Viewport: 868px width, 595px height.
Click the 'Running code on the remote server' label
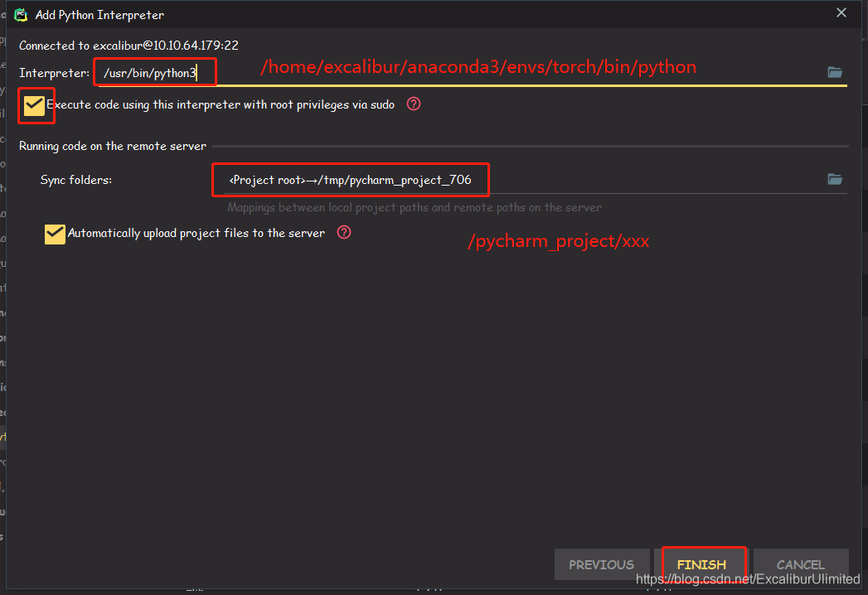(x=113, y=146)
